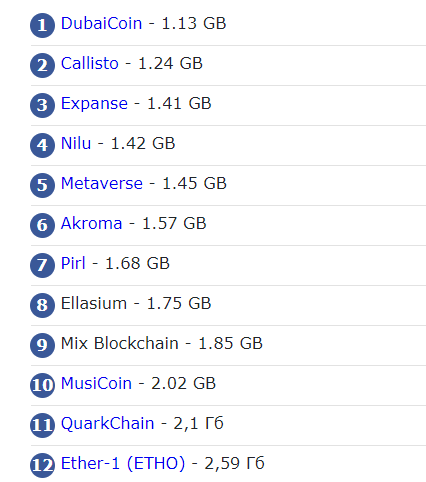426x482 pixels.
Task: Click the Ellasium - 1.75 GB text
Action: pyautogui.click(x=136, y=303)
